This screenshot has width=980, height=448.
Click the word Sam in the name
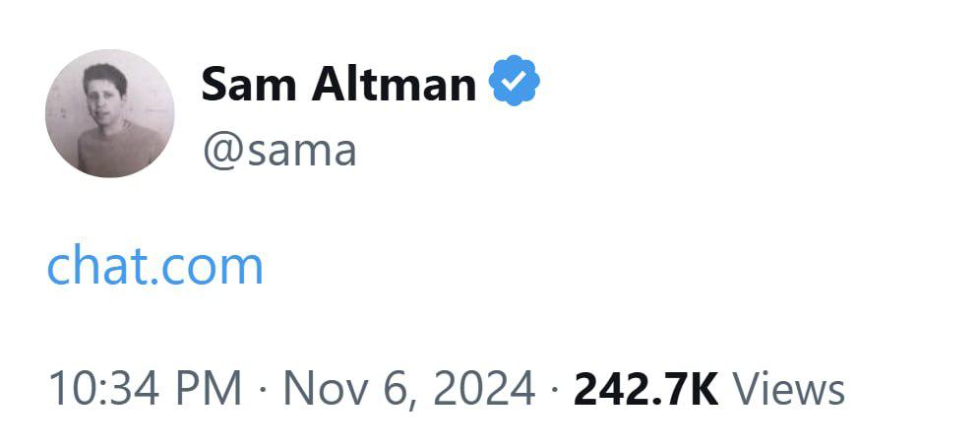pyautogui.click(x=249, y=85)
